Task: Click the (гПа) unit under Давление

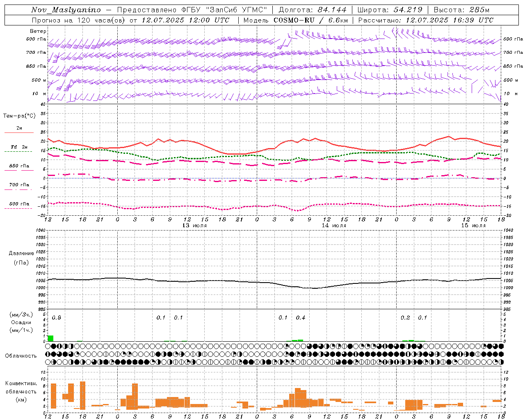Action: click(21, 262)
